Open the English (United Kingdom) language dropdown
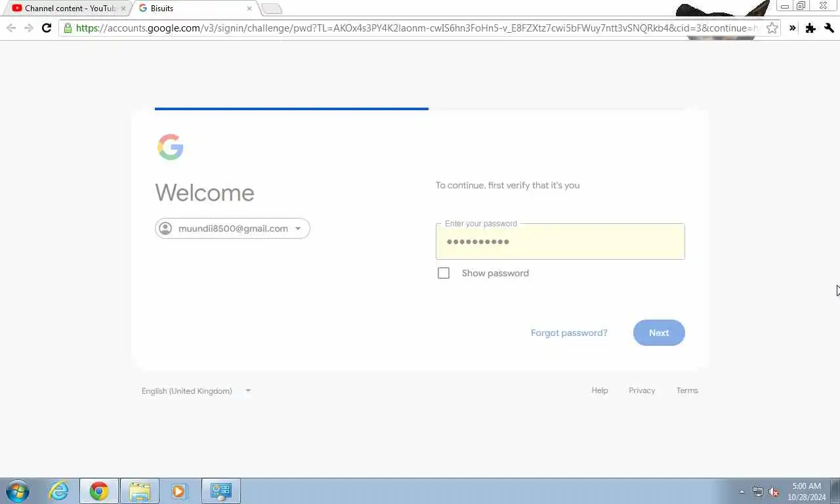Image resolution: width=840 pixels, height=504 pixels. 196,390
